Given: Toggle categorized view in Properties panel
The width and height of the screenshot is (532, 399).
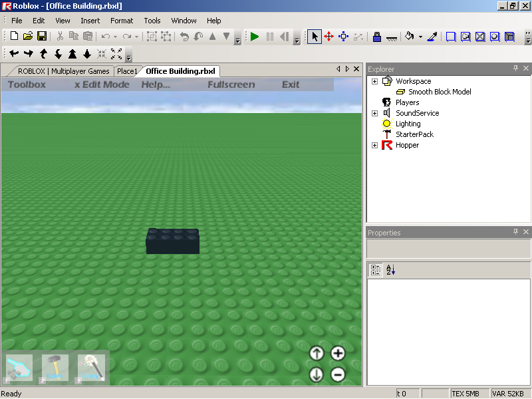Looking at the screenshot, I should pos(375,270).
